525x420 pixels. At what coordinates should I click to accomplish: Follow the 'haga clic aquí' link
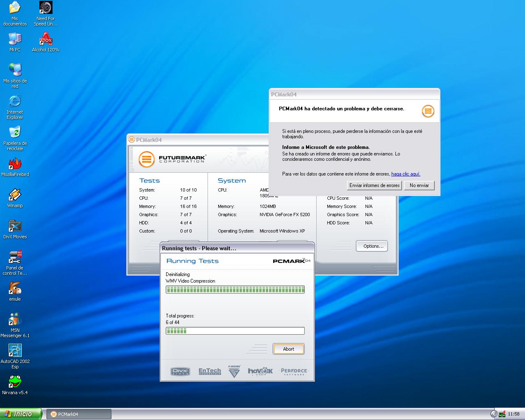click(406, 174)
